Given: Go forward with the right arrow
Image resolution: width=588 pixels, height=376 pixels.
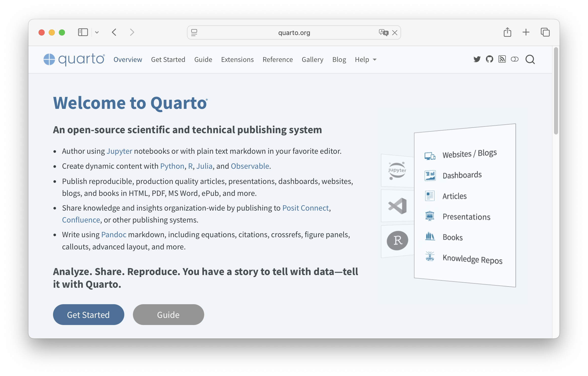Looking at the screenshot, I should 132,32.
